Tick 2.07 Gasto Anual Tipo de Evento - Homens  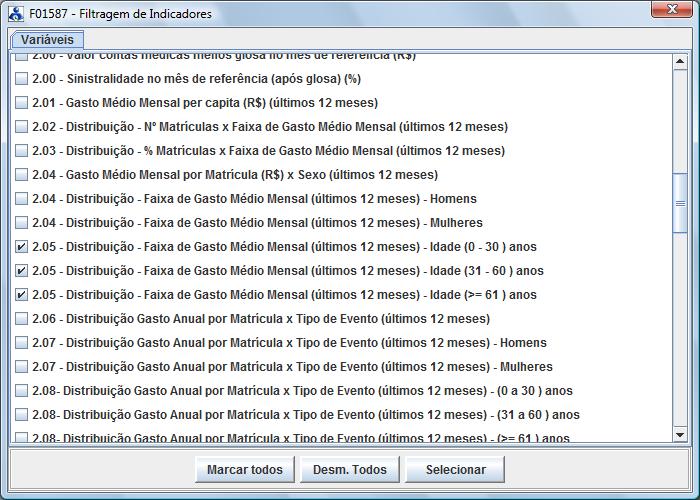tap(22, 343)
